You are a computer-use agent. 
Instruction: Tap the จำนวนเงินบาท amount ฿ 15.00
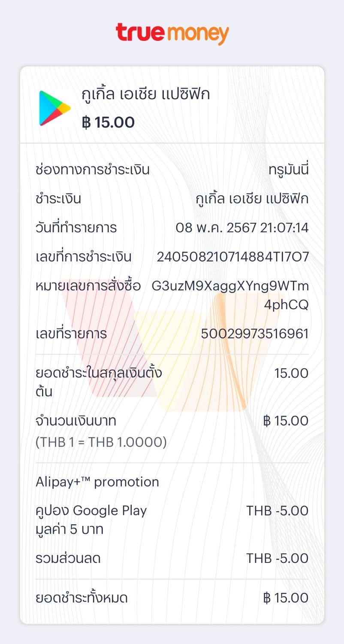[286, 421]
